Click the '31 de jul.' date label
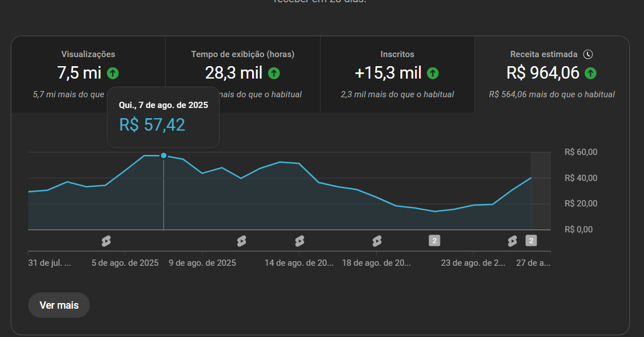 (x=50, y=263)
